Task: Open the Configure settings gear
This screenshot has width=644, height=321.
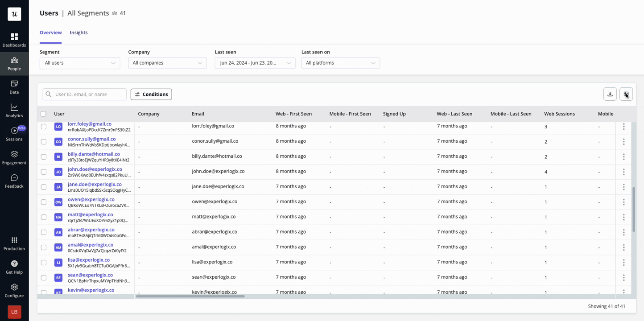Action: click(x=14, y=287)
